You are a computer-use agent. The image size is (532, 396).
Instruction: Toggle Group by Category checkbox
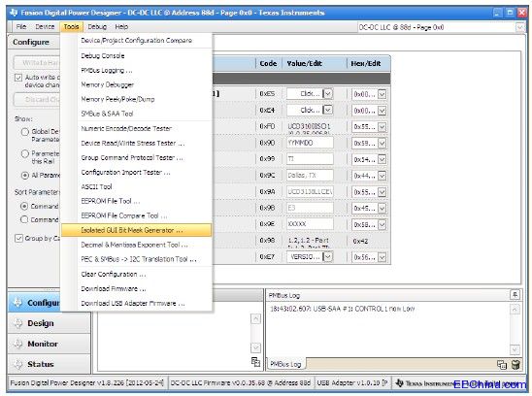pos(18,238)
